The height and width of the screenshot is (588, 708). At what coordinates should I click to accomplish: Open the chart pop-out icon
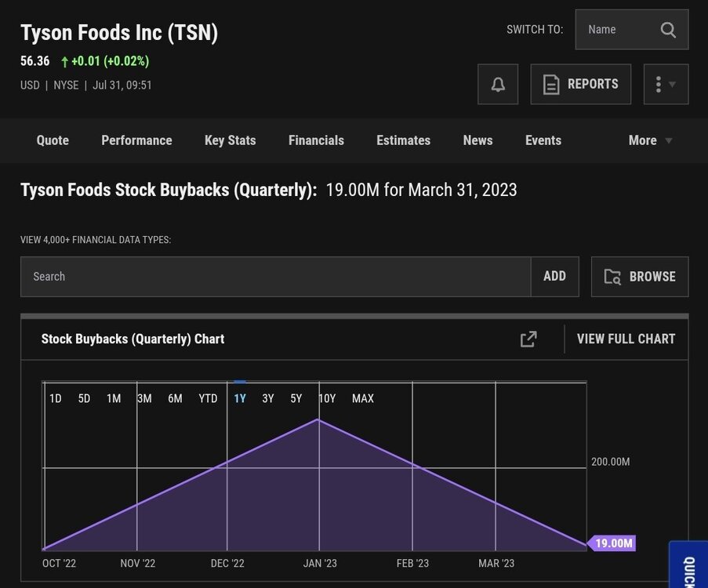pyautogui.click(x=528, y=339)
